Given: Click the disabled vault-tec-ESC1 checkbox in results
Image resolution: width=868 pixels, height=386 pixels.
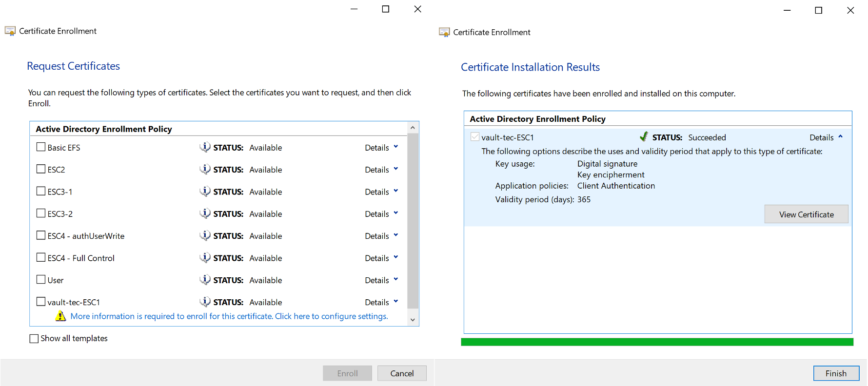Looking at the screenshot, I should 475,137.
